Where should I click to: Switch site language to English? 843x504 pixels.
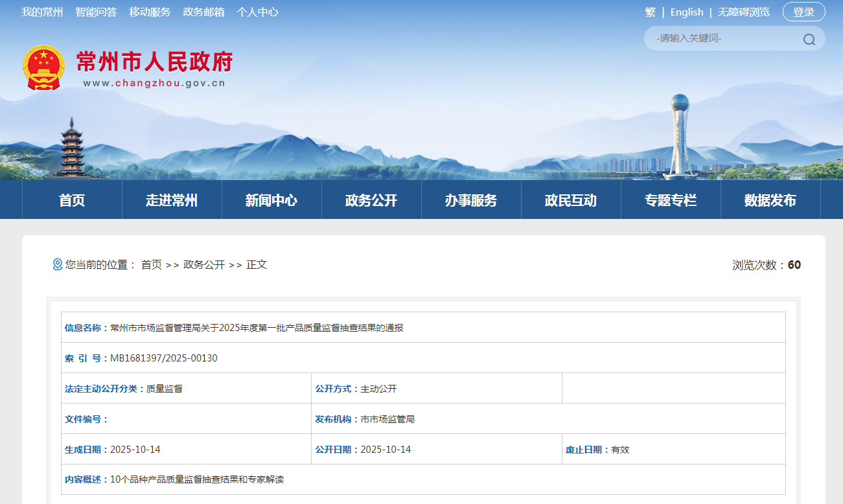pyautogui.click(x=687, y=12)
